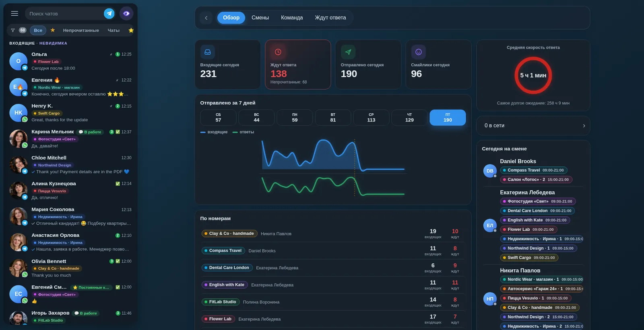The height and width of the screenshot is (330, 644).
Task: Click pin icon in Henry K. chat row
Action: pos(111,106)
